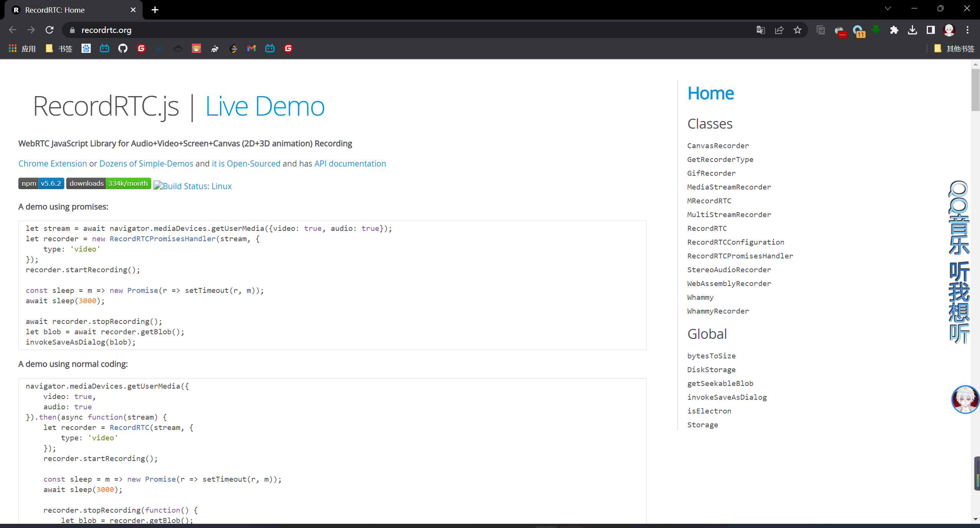Open the MediaStreamRecorder class link
Image resolution: width=980 pixels, height=528 pixels.
(729, 187)
